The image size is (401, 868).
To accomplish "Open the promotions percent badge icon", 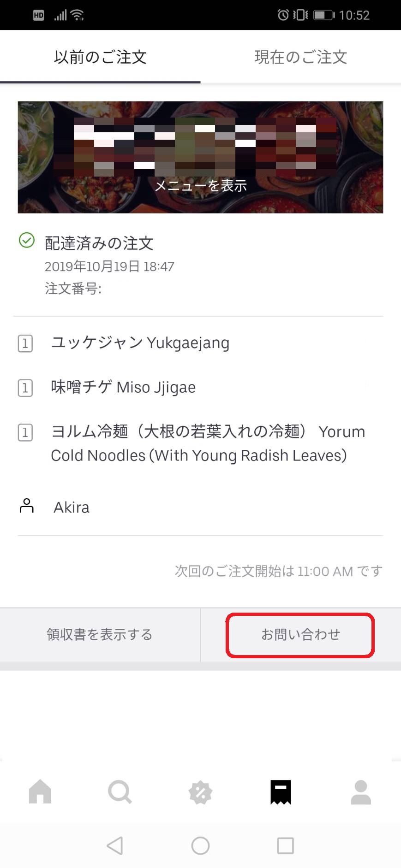I will 200,792.
